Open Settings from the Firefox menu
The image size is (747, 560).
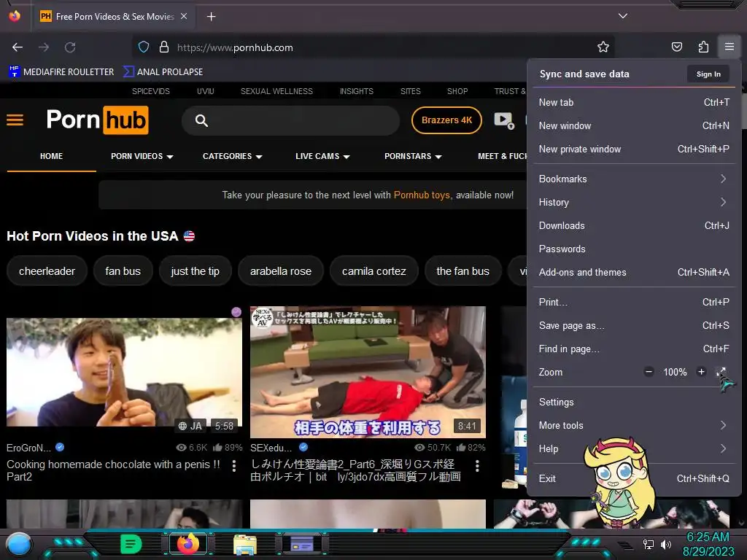point(634,402)
